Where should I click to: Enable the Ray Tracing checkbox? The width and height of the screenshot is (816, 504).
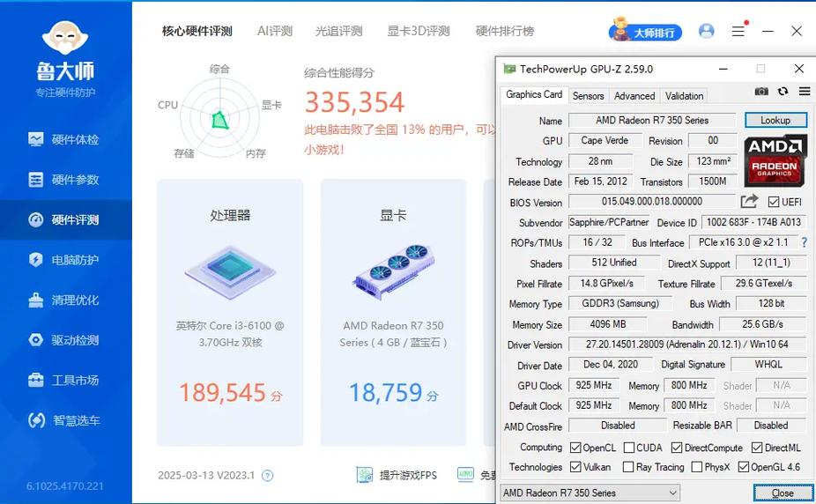(628, 467)
